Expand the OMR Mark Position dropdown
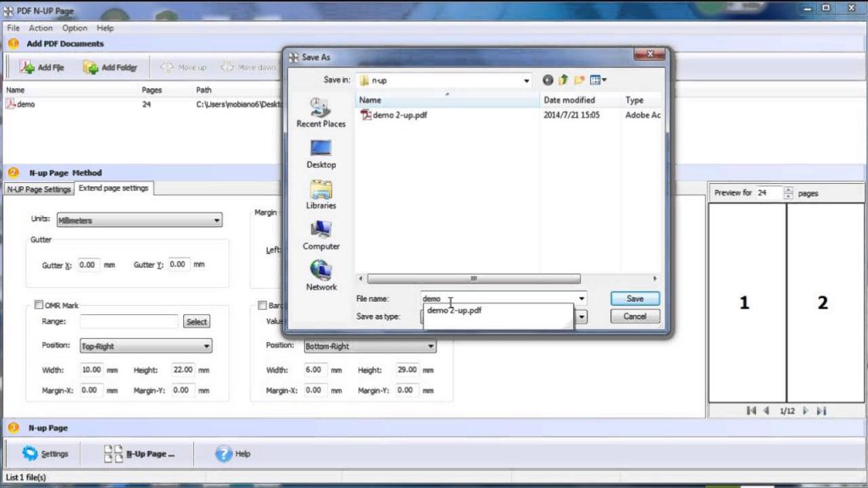Image resolution: width=868 pixels, height=488 pixels. tap(208, 346)
